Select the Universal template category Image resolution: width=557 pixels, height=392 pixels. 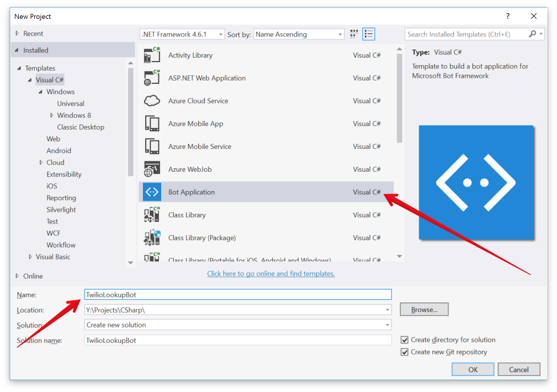[x=71, y=104]
